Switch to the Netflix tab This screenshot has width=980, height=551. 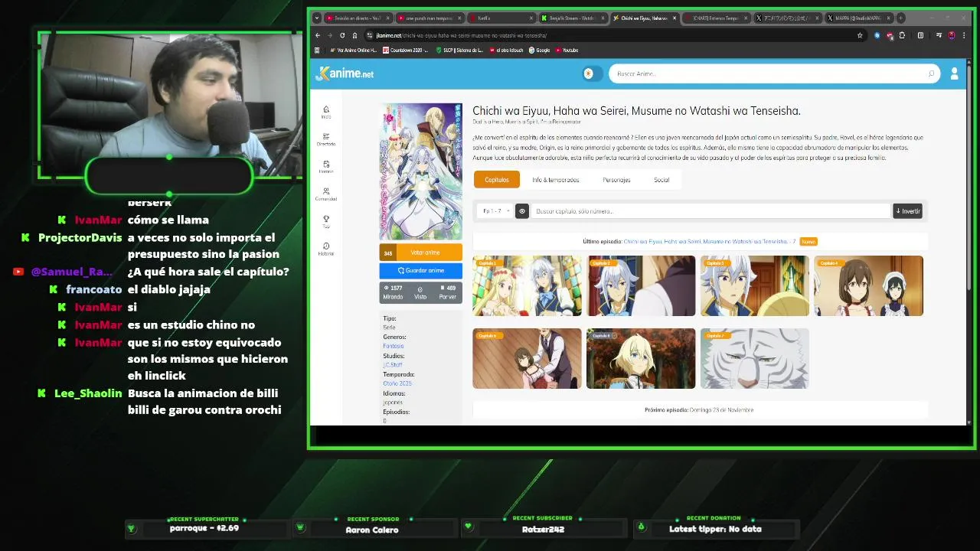(x=501, y=18)
